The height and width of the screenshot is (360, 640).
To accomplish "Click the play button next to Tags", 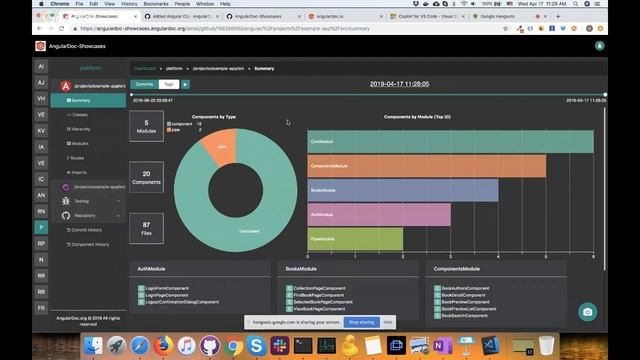I will [x=185, y=84].
